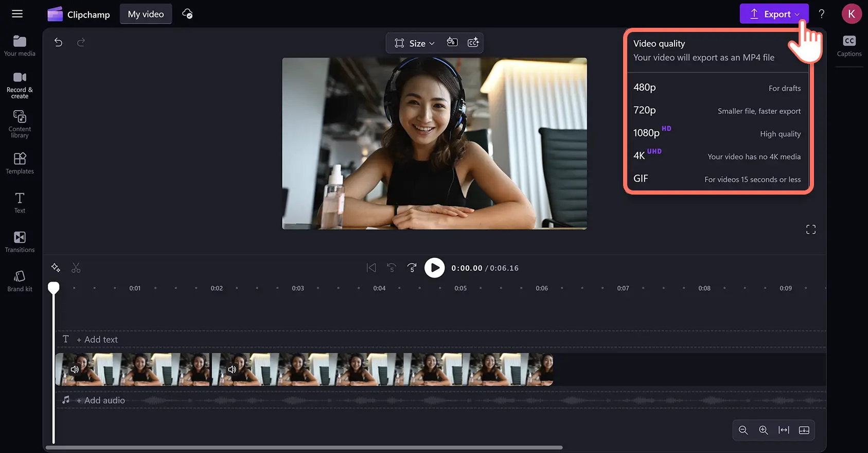Image resolution: width=868 pixels, height=453 pixels.
Task: Mute audio of first video clip
Action: 75,370
